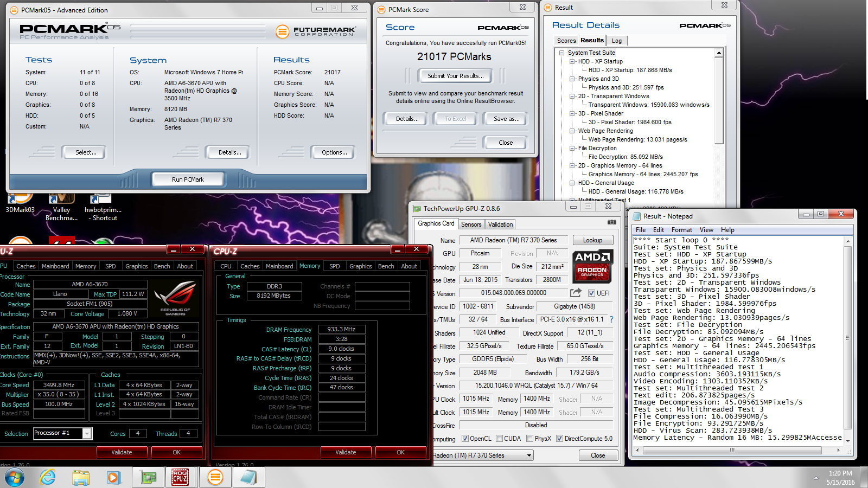
Task: Click the taskbar clock showing 1:20 PM
Action: 840,473
